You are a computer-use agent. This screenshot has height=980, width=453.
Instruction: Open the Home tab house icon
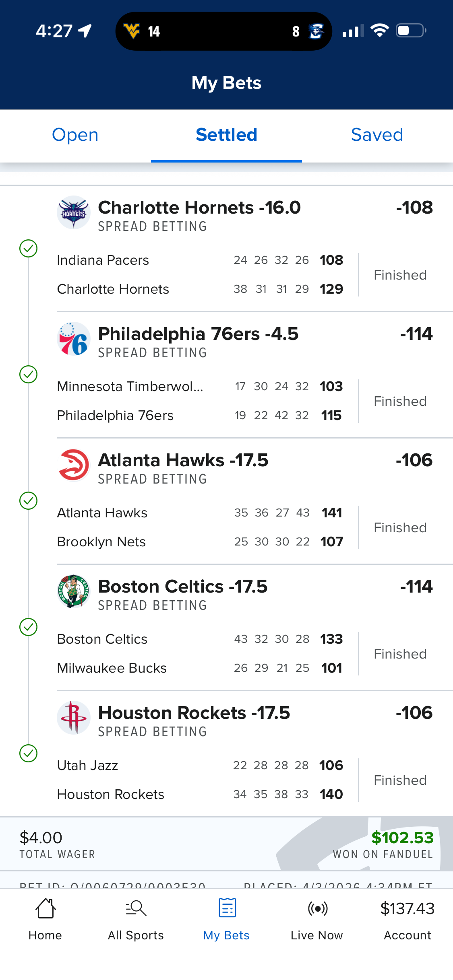[x=45, y=908]
